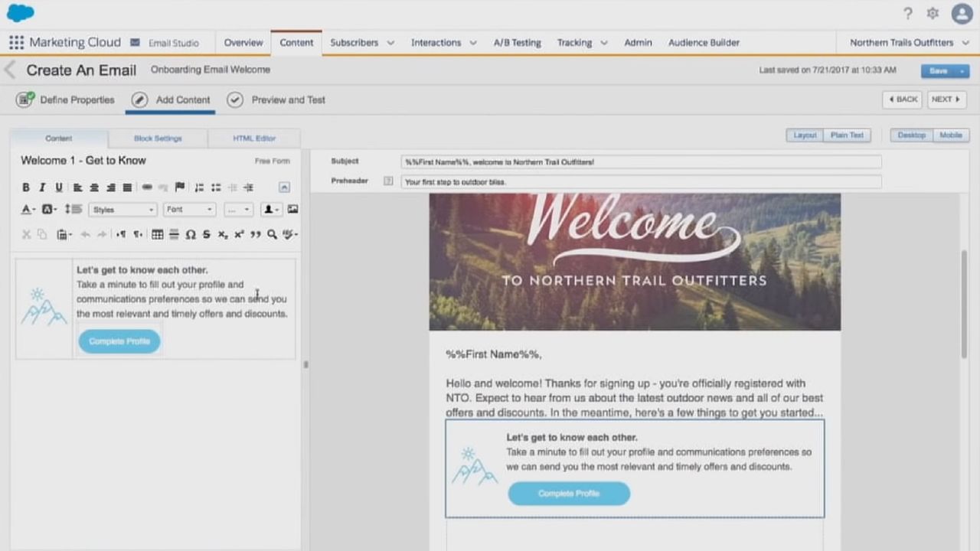Insert an anchor using the flag icon
Image resolution: width=980 pixels, height=551 pixels.
click(x=180, y=187)
